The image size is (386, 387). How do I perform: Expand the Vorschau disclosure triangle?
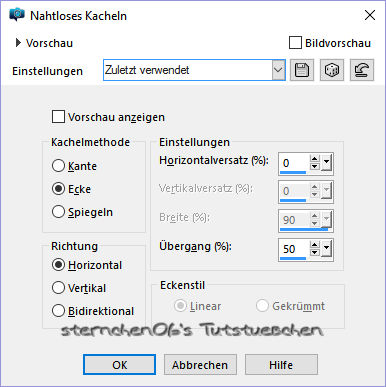click(x=18, y=43)
